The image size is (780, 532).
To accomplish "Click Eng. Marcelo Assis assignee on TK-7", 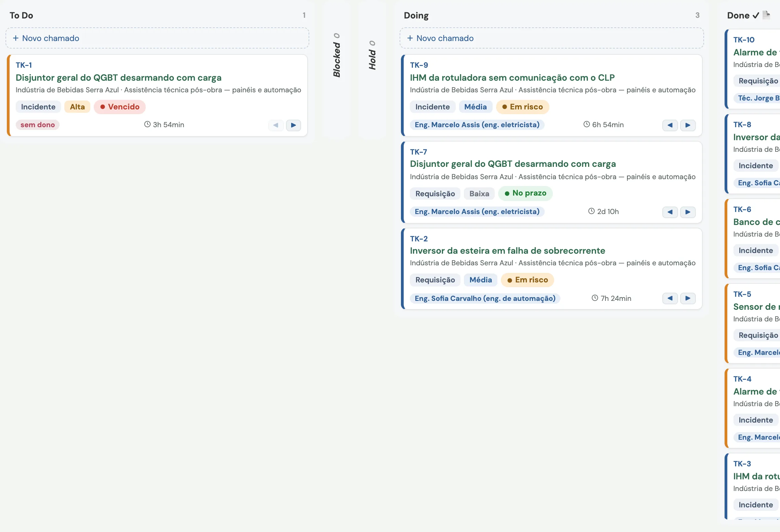I will tap(477, 212).
